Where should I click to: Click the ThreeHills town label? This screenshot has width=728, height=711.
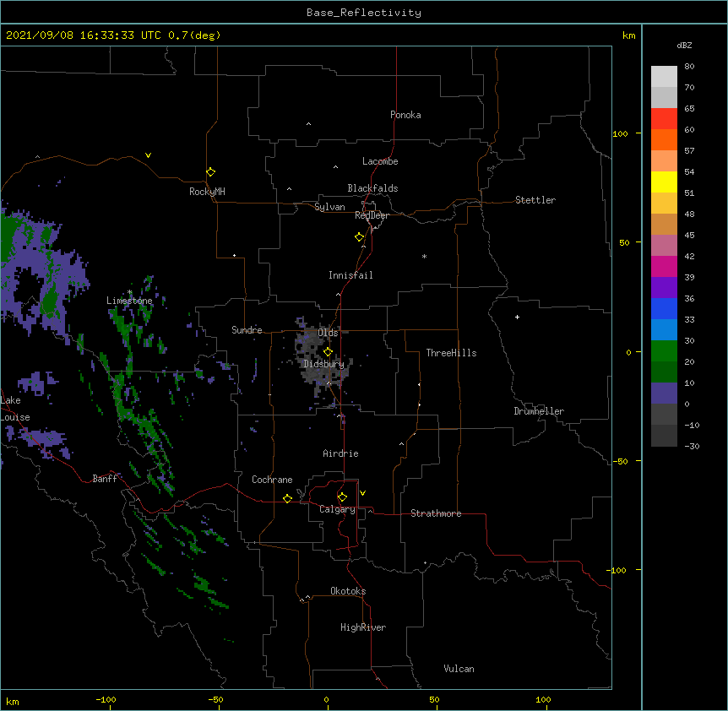451,353
